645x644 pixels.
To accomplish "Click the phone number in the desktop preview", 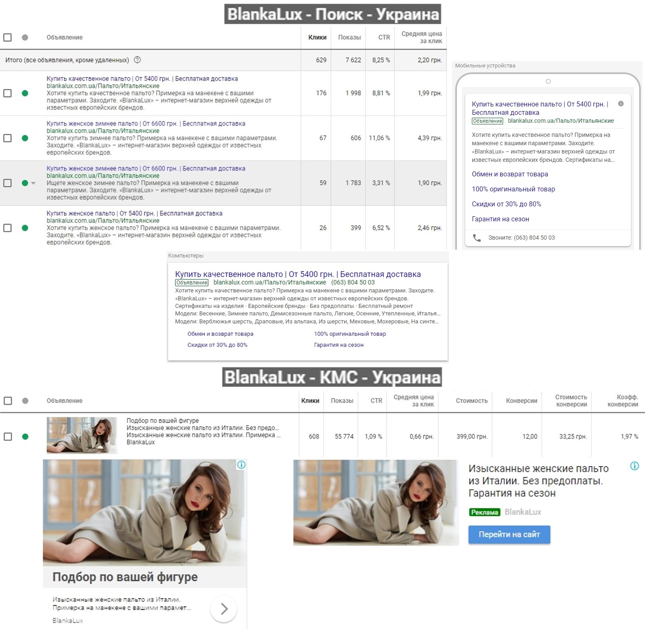I will point(353,282).
